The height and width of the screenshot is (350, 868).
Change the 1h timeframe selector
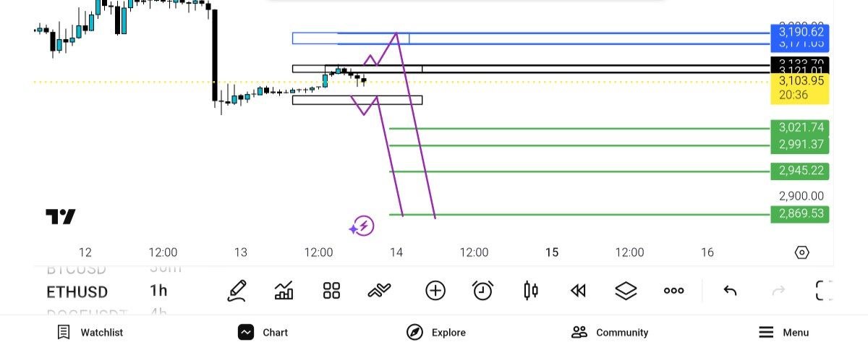tap(158, 291)
